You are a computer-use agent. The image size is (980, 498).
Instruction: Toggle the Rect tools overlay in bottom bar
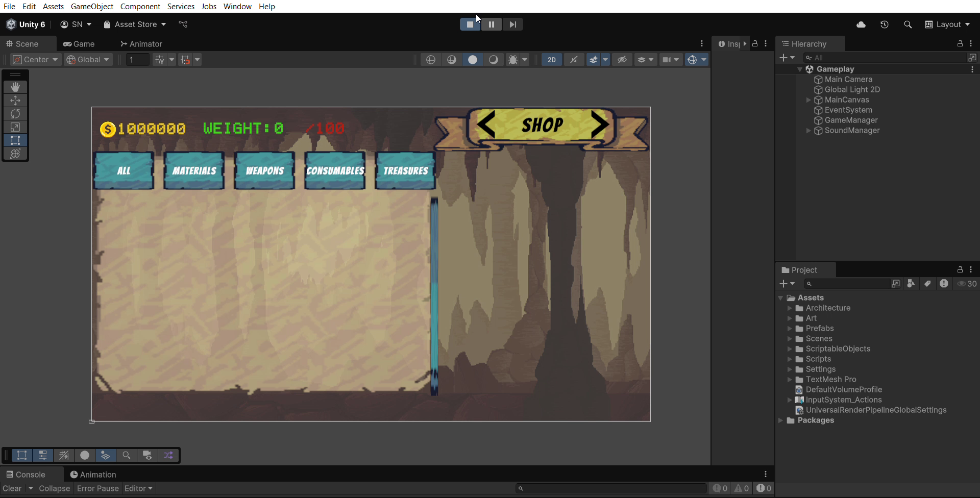(22, 455)
